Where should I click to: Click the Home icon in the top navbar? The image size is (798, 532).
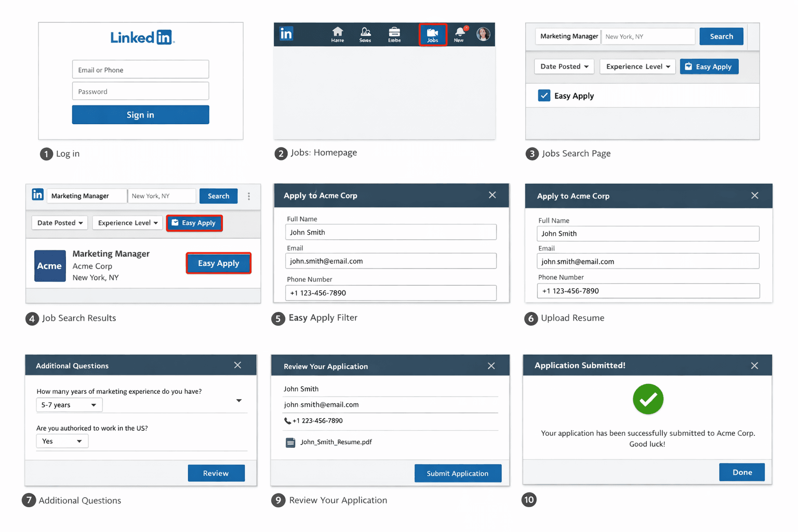[338, 33]
